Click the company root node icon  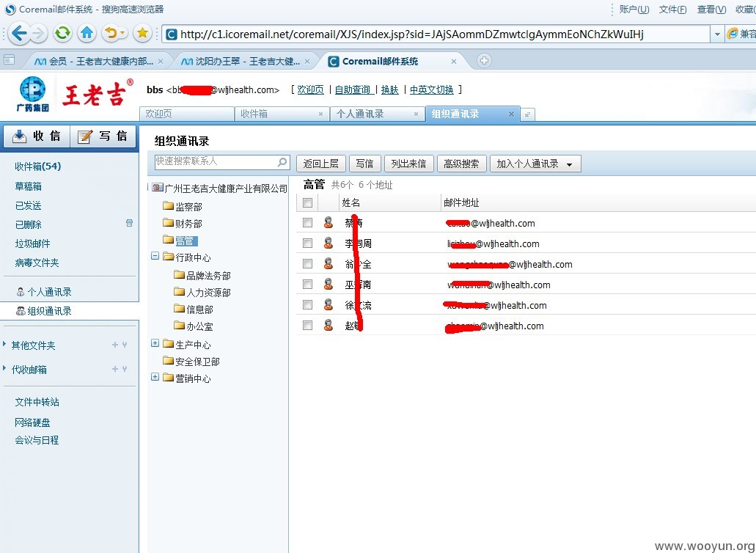coord(157,188)
